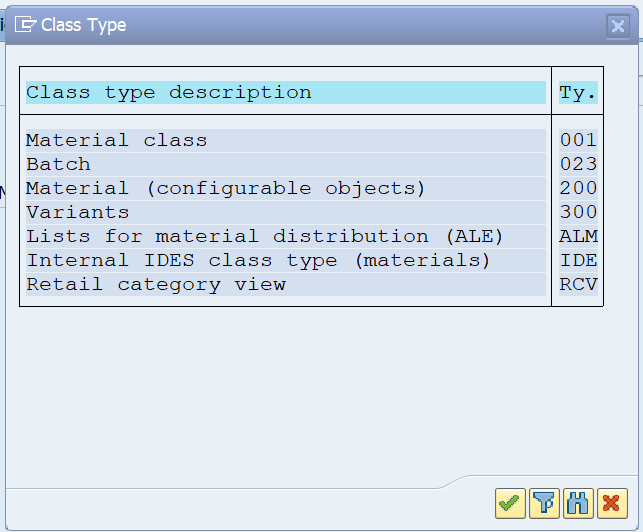643x532 pixels.
Task: Close the Class Type dialog window
Action: [x=618, y=26]
